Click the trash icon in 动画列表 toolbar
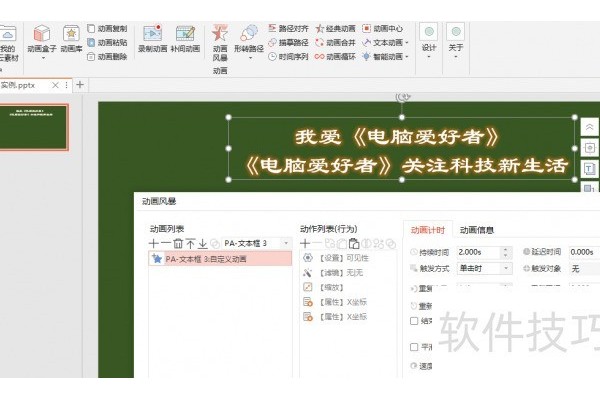600x400 pixels. (178, 243)
